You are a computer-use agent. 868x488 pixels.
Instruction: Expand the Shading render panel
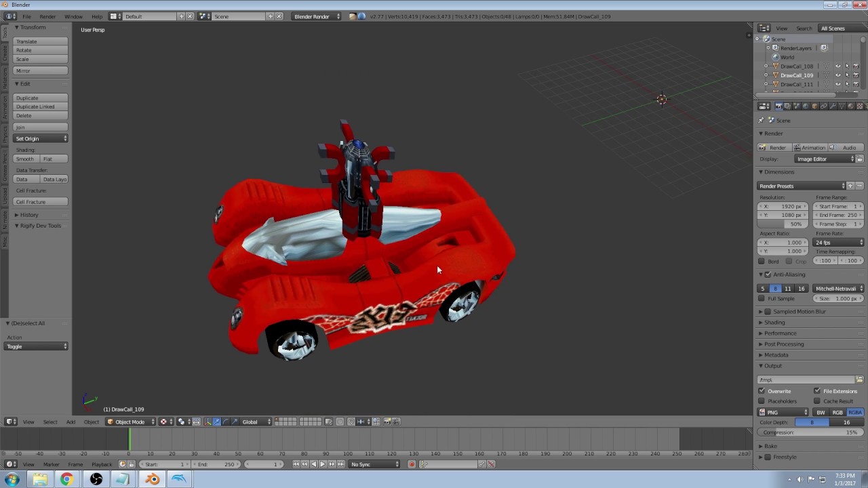[774, 323]
